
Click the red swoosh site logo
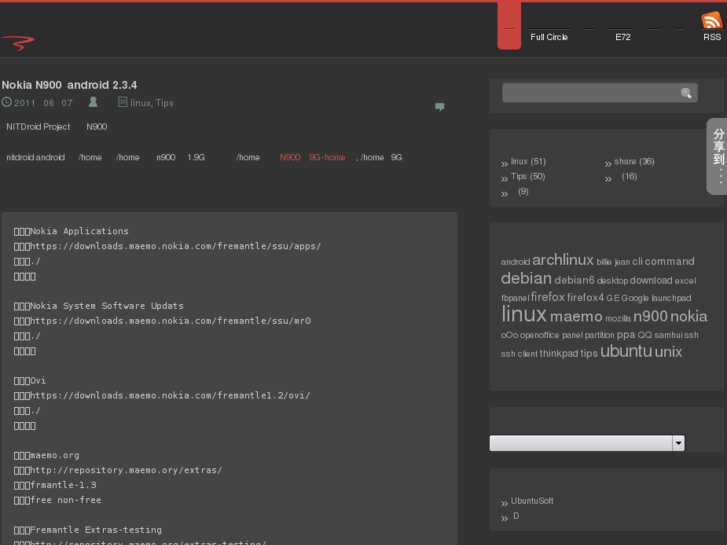tap(18, 43)
